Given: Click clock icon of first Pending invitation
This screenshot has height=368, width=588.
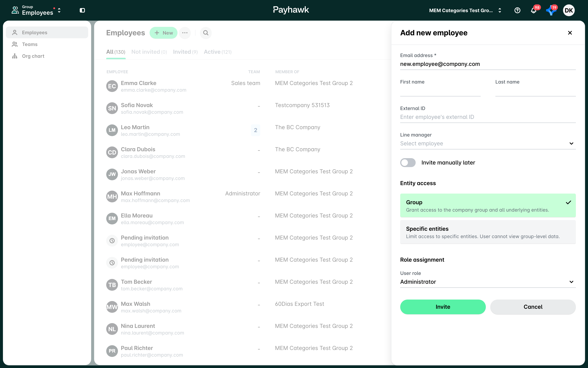Looking at the screenshot, I should [x=112, y=241].
